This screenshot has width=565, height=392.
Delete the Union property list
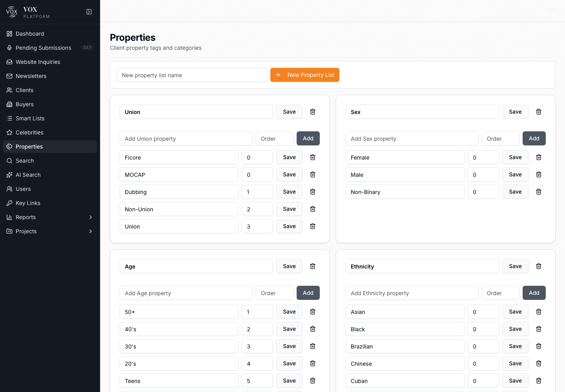(x=313, y=112)
